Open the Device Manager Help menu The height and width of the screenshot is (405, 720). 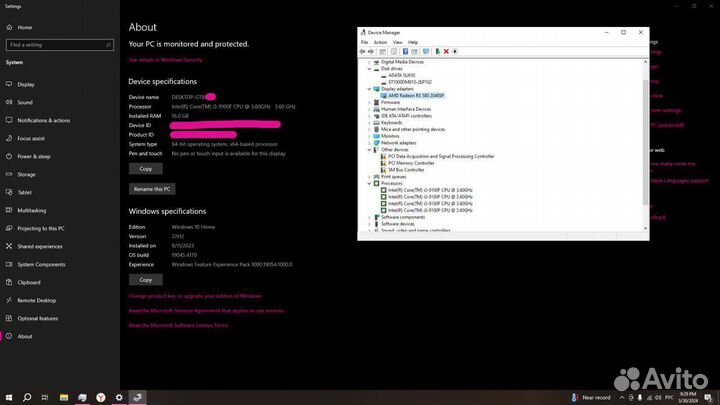tap(413, 42)
